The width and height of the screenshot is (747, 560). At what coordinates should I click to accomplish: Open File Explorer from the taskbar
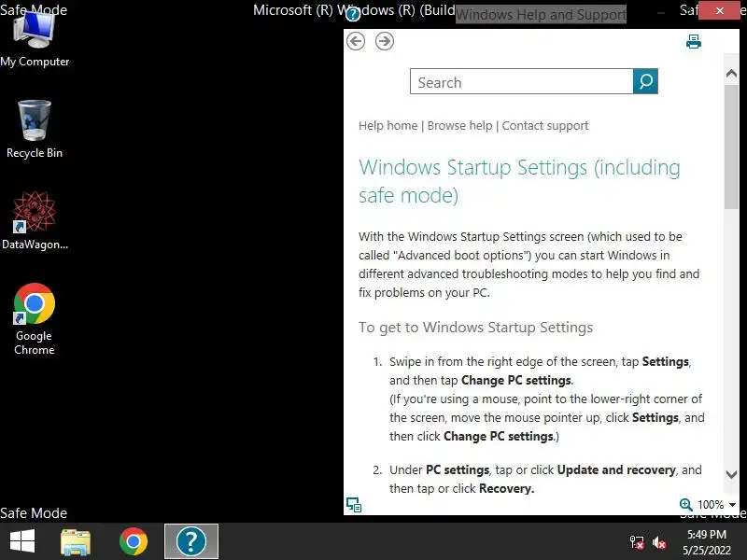click(76, 542)
